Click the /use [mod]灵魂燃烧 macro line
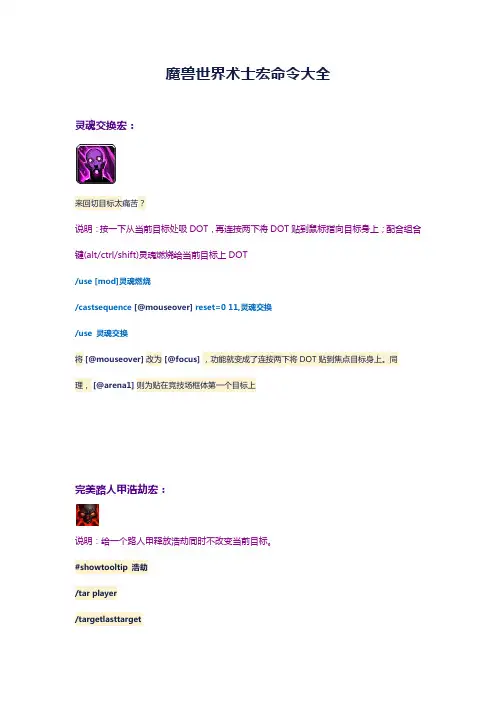Image resolution: width=496 pixels, height=702 pixels. click(113, 281)
